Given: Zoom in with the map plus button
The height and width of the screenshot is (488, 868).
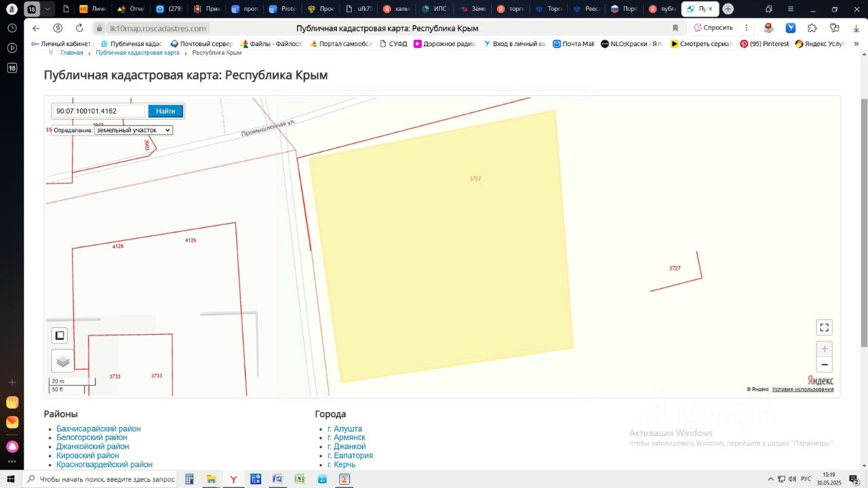Looking at the screenshot, I should pos(824,349).
